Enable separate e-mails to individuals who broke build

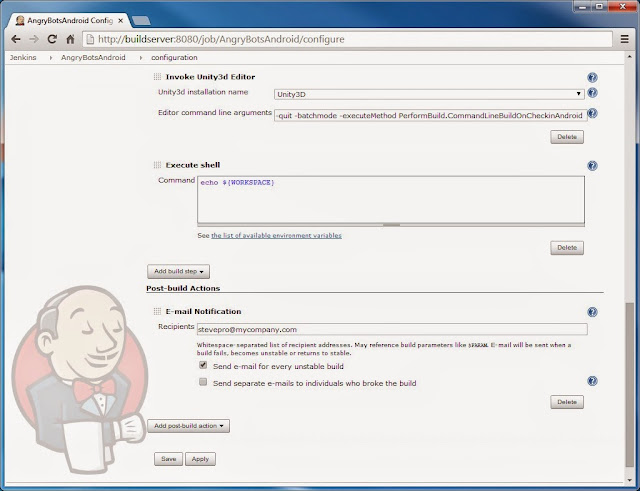point(203,382)
